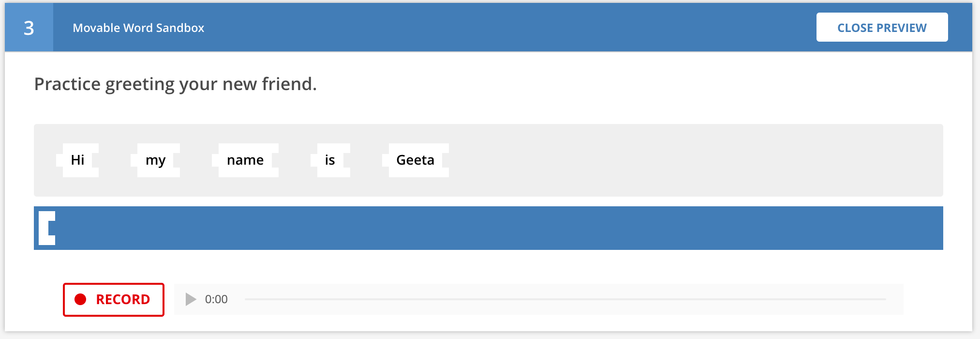Click the far right end of audio track
This screenshot has width=980, height=339.
click(883, 299)
